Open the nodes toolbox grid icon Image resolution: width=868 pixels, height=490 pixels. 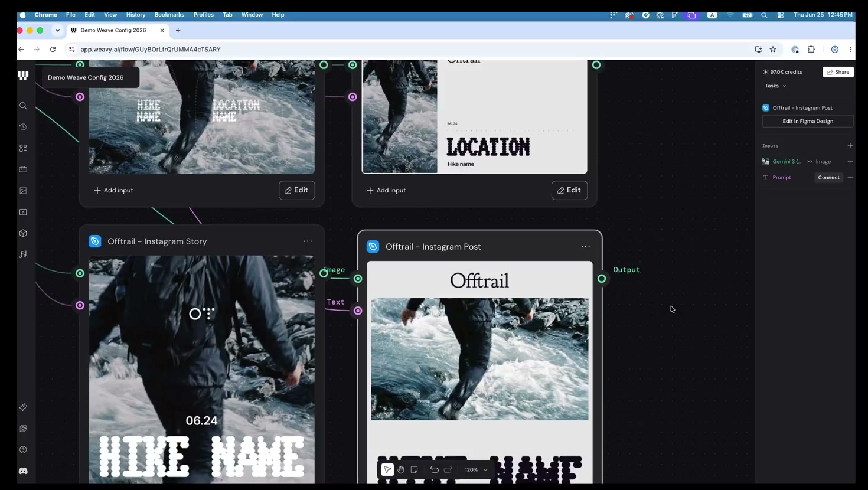pos(23,148)
